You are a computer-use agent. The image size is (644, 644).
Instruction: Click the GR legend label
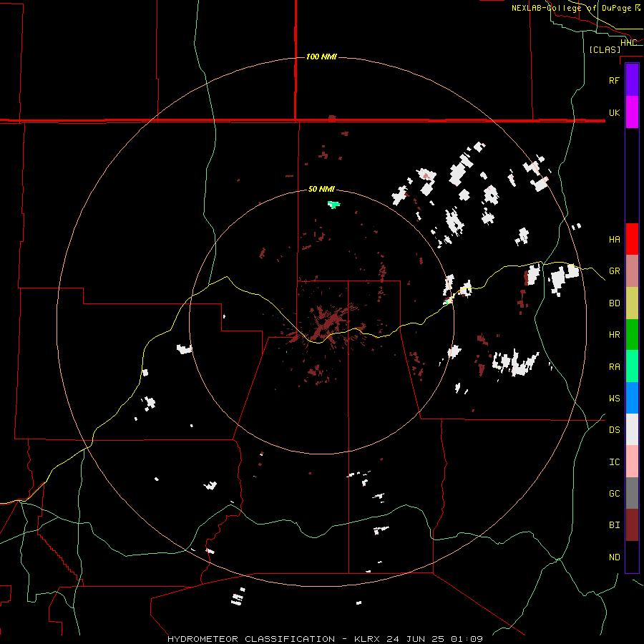(x=614, y=271)
